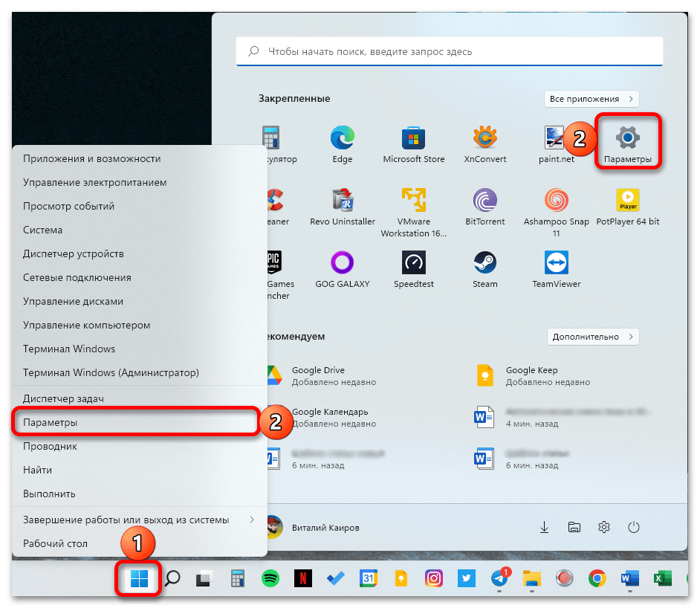
Task: Launch Google Chrome from the taskbar
Action: click(x=597, y=578)
